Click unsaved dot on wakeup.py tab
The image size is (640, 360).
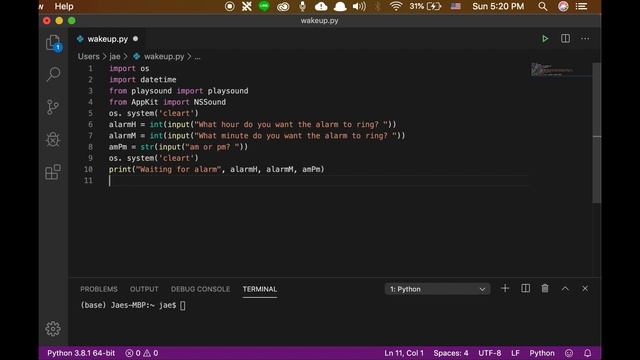[136, 39]
